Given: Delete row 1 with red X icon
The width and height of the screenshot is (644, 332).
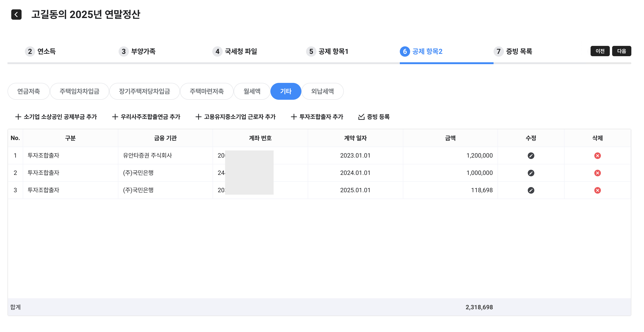Looking at the screenshot, I should click(x=597, y=156).
